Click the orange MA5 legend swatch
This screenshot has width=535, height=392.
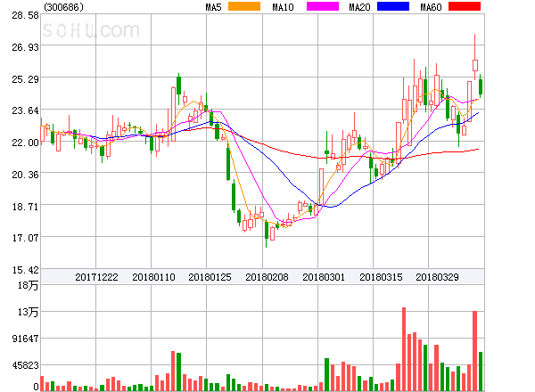click(244, 6)
